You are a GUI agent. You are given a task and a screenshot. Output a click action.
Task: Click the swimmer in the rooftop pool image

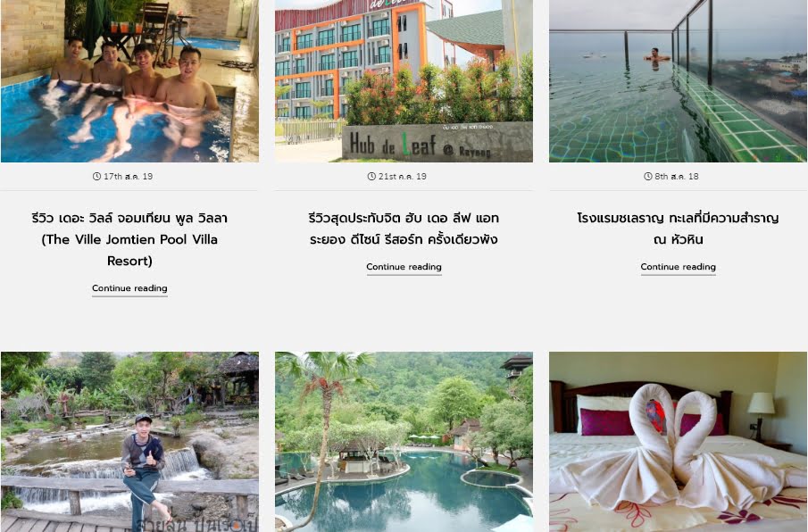[x=655, y=55]
